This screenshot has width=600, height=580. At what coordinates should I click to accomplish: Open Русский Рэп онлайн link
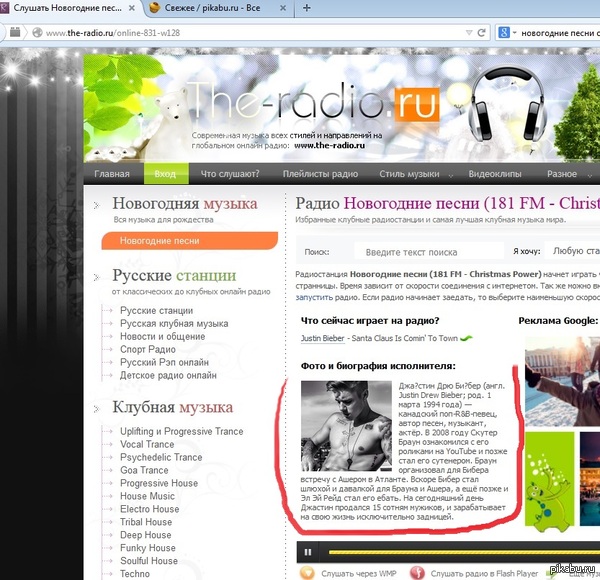pyautogui.click(x=165, y=362)
